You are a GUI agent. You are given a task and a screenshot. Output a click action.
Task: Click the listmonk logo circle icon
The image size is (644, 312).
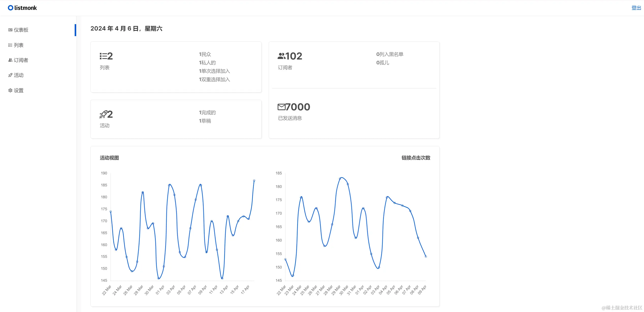coord(10,8)
